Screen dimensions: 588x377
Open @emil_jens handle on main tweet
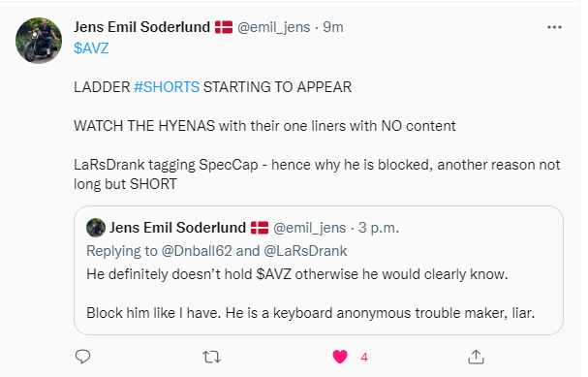tap(274, 27)
